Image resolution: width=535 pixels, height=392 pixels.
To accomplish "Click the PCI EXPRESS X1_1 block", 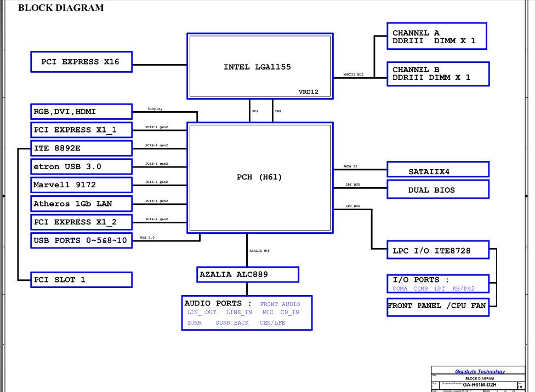I will pyautogui.click(x=81, y=130).
